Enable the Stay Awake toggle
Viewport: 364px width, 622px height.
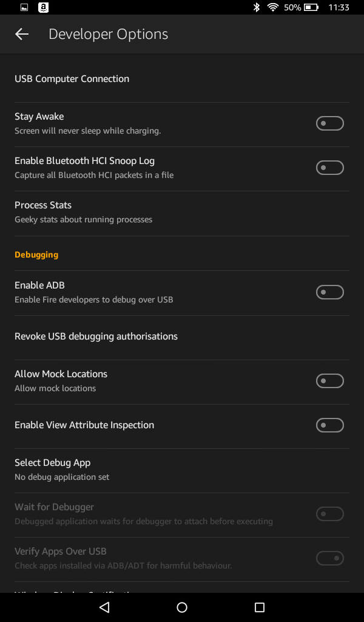[x=329, y=123]
